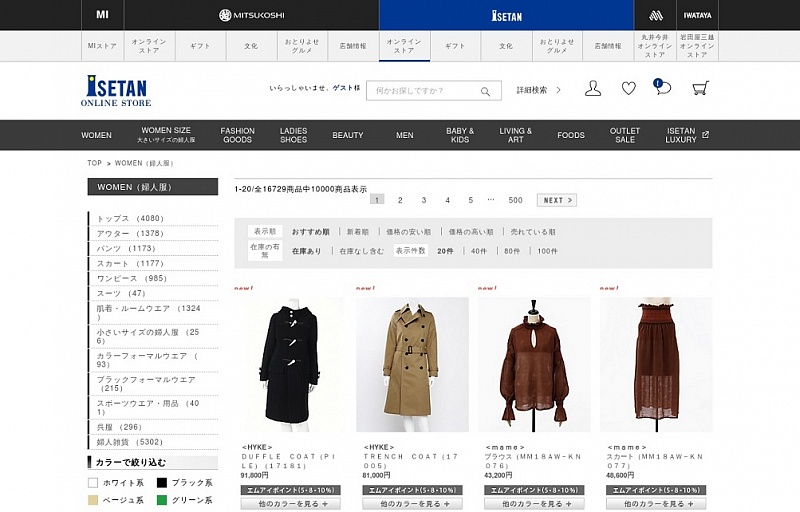Open the BEAUTY menu item
800x512 pixels.
(x=348, y=135)
